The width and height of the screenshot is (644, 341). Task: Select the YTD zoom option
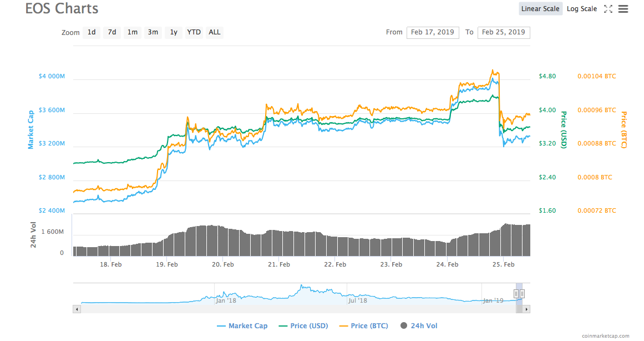pyautogui.click(x=194, y=32)
